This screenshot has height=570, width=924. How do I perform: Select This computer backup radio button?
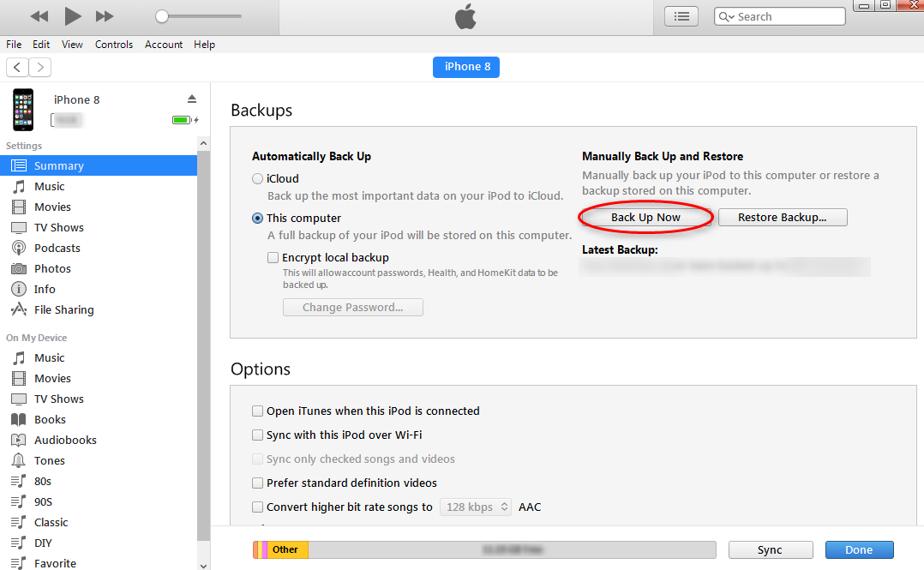point(257,218)
